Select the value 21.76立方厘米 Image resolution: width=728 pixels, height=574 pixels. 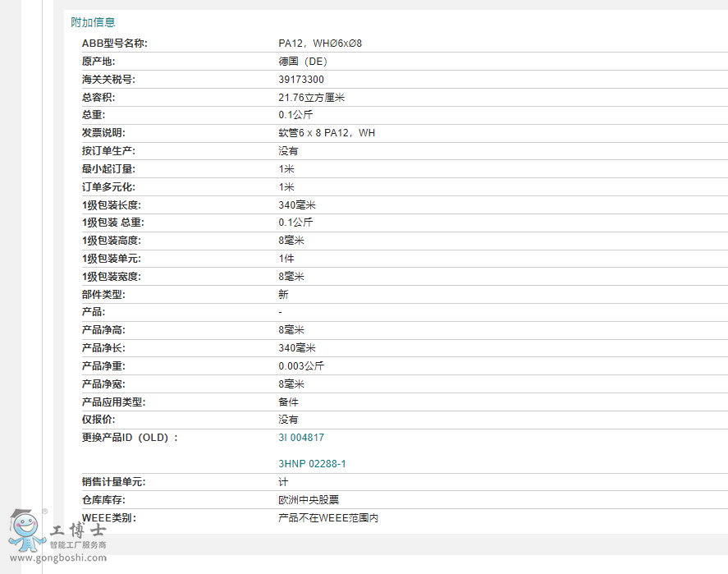click(312, 98)
